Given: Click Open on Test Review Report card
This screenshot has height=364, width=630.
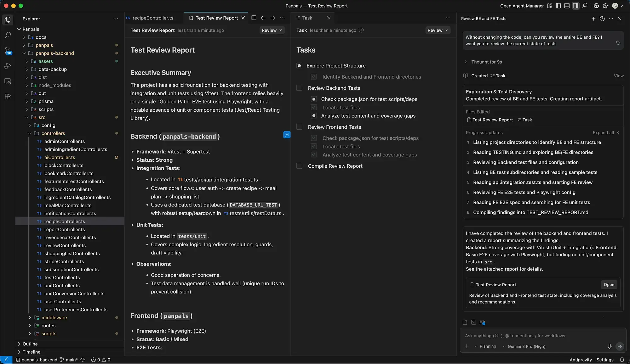Looking at the screenshot, I should point(609,285).
